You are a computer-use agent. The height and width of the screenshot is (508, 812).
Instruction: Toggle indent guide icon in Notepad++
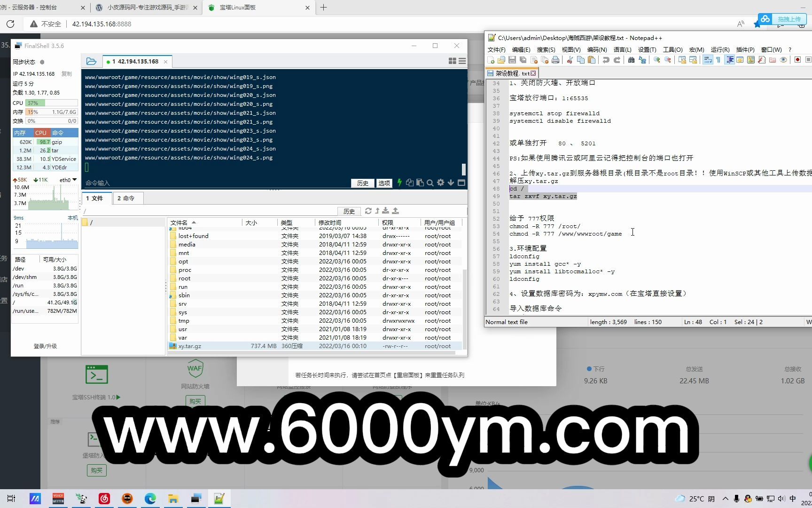point(729,60)
